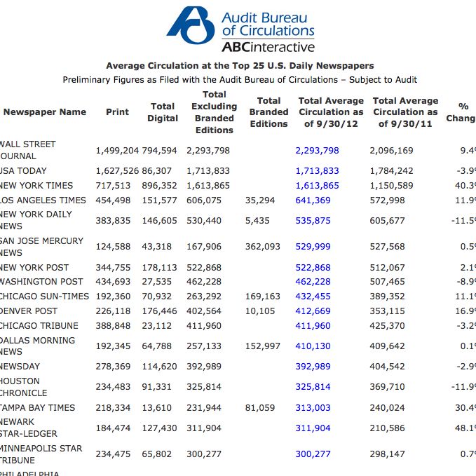Click Houston Chronicle 2011 value 369,710

coord(387,387)
